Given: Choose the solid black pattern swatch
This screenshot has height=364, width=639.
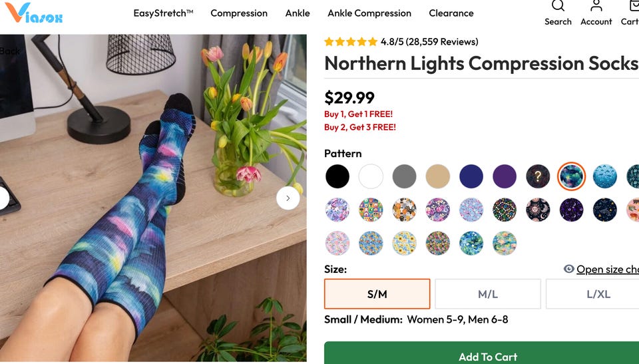Looking at the screenshot, I should (x=337, y=176).
